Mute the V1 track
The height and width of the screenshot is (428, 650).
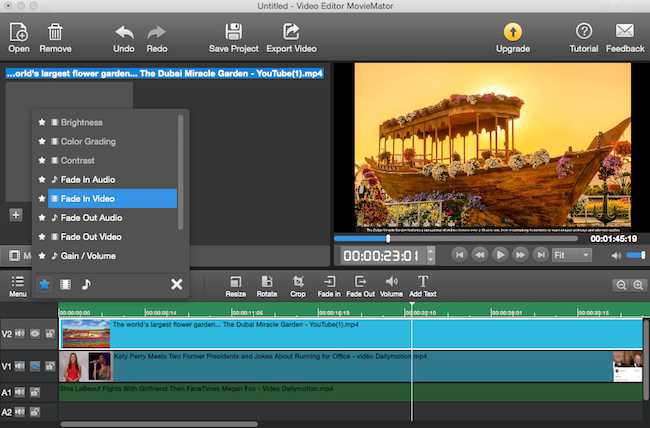pos(19,366)
